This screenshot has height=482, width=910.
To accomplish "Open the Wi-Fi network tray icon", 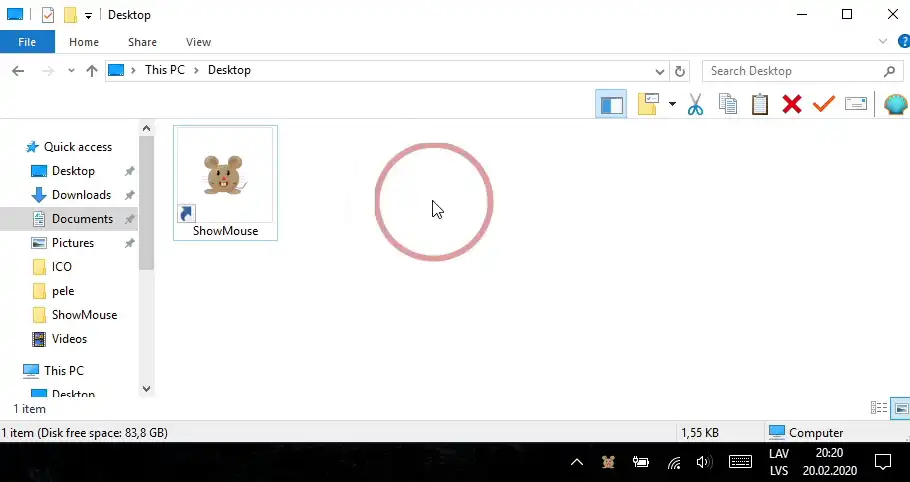I will pyautogui.click(x=674, y=462).
